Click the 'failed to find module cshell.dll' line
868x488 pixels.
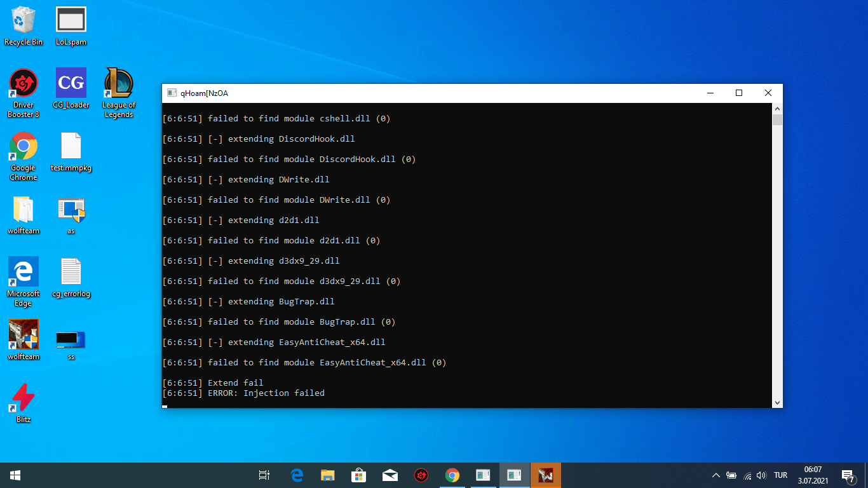pyautogui.click(x=276, y=119)
